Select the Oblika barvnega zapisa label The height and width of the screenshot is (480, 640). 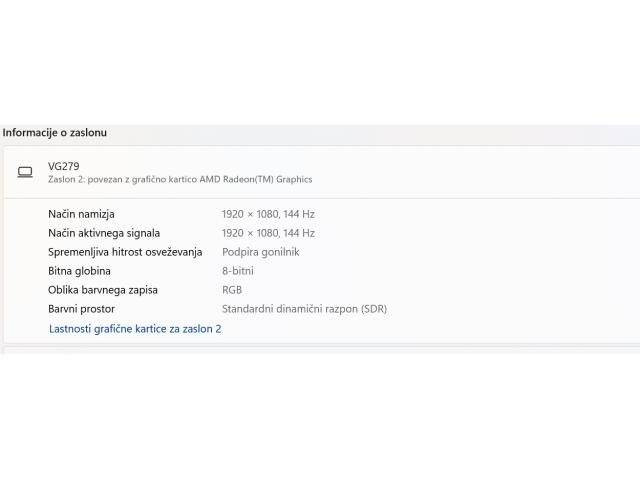tap(103, 290)
